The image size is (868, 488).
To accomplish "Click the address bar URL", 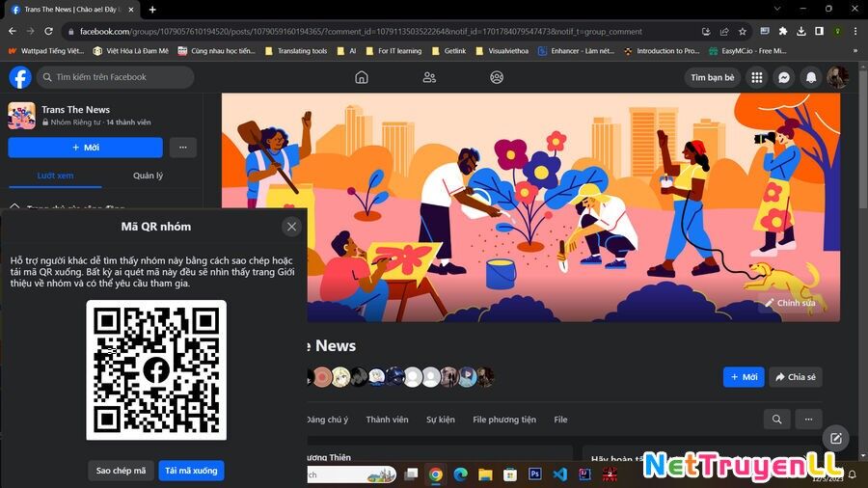I will click(x=361, y=32).
